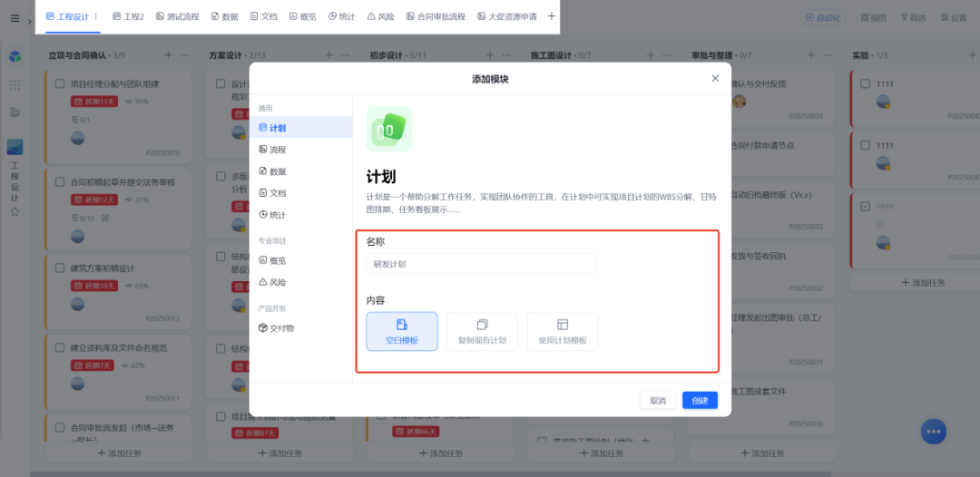Check the 项目经理分配与团队组建 task checkbox
Image resolution: width=980 pixels, height=477 pixels.
point(60,83)
